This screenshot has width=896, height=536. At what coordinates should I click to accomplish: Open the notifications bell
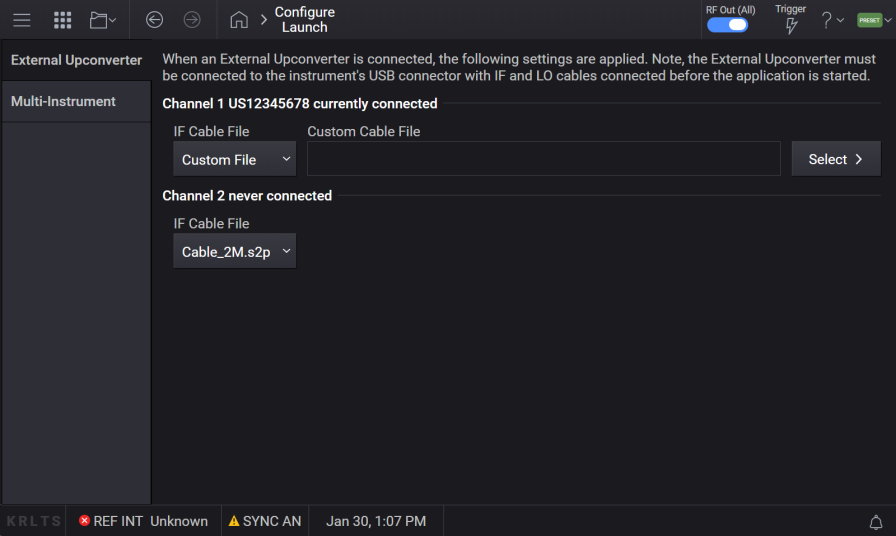[875, 522]
